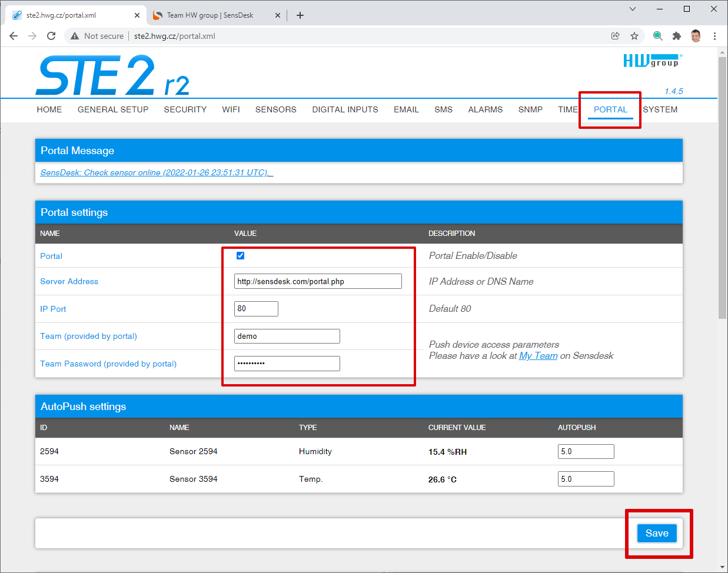Open the EMAIL page
Screen dimensions: 728x573
pos(407,109)
